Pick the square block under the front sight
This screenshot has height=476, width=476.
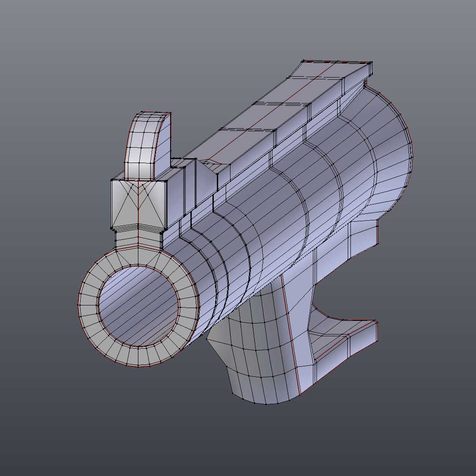(x=139, y=204)
